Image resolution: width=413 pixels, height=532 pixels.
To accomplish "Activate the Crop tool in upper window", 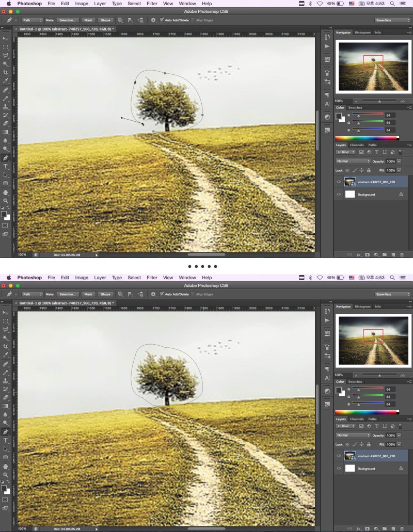I will click(6, 72).
